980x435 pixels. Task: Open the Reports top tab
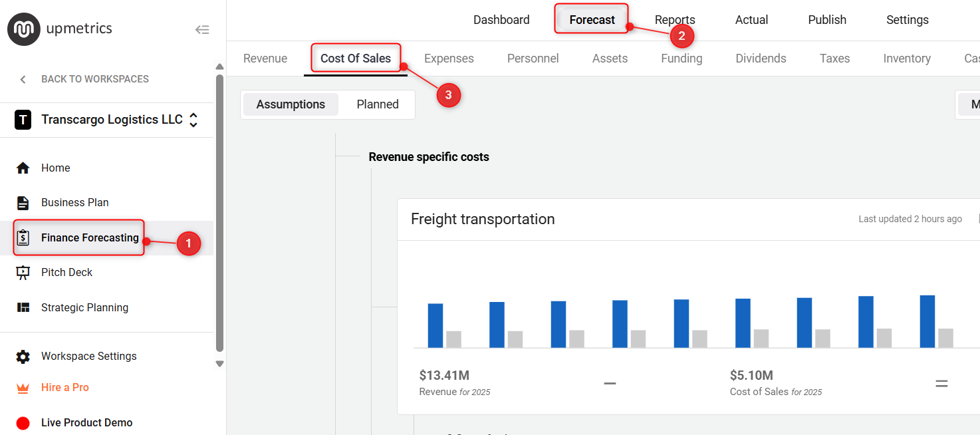(x=675, y=20)
